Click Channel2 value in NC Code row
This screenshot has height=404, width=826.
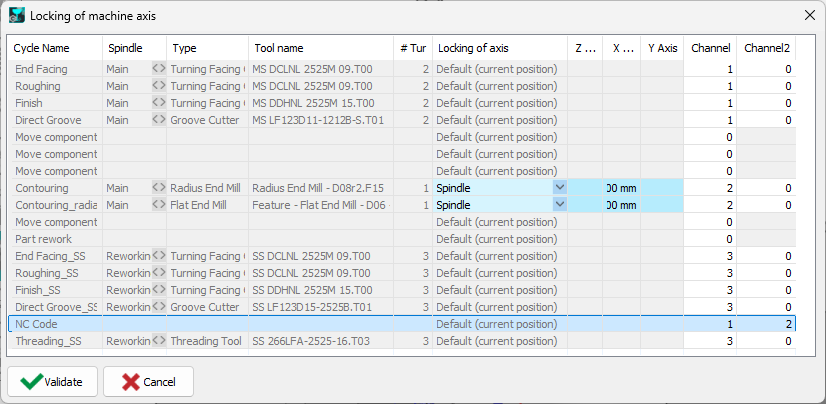tap(767, 324)
